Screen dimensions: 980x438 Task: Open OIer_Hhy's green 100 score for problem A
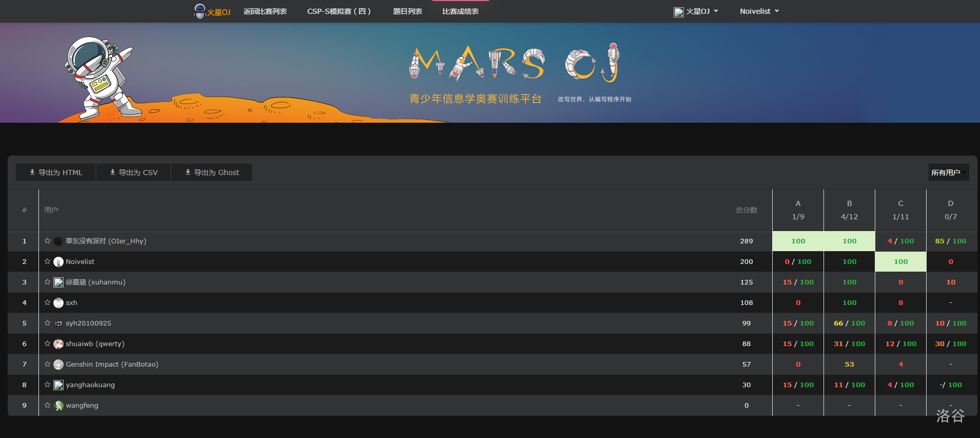click(x=798, y=241)
